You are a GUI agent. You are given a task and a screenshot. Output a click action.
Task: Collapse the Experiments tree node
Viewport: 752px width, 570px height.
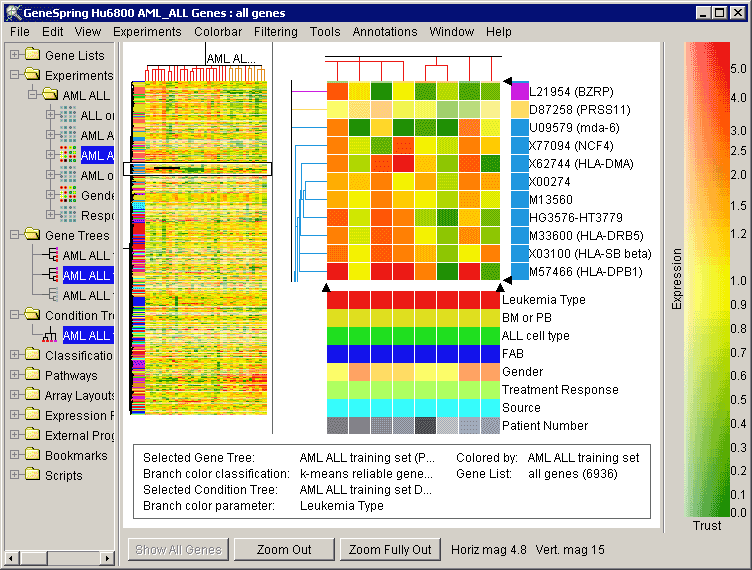click(14, 75)
